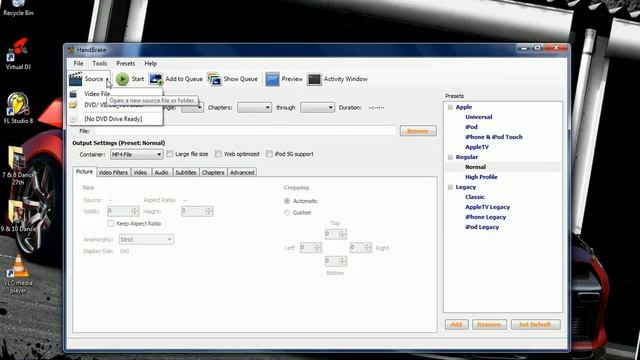Select Automatic cropping radio button
Viewport: 640px width, 360px height.
point(287,201)
